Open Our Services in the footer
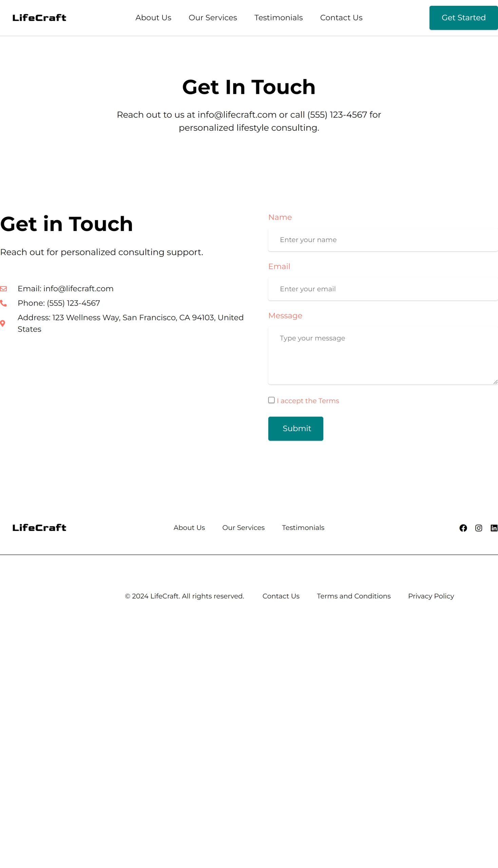The image size is (498, 868). click(x=244, y=528)
